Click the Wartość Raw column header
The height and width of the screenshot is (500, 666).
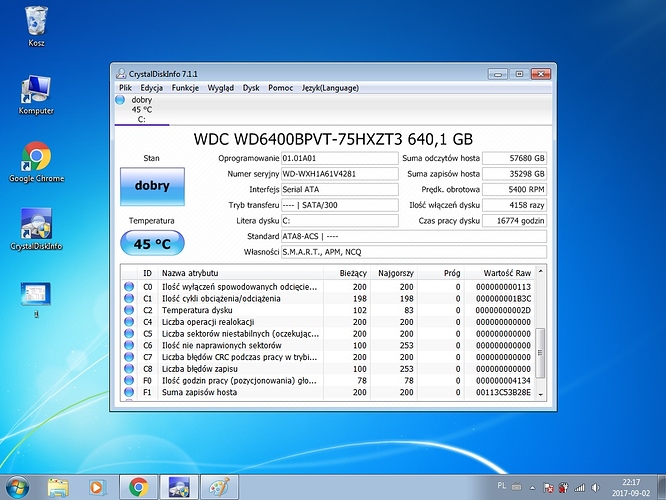[x=500, y=273]
